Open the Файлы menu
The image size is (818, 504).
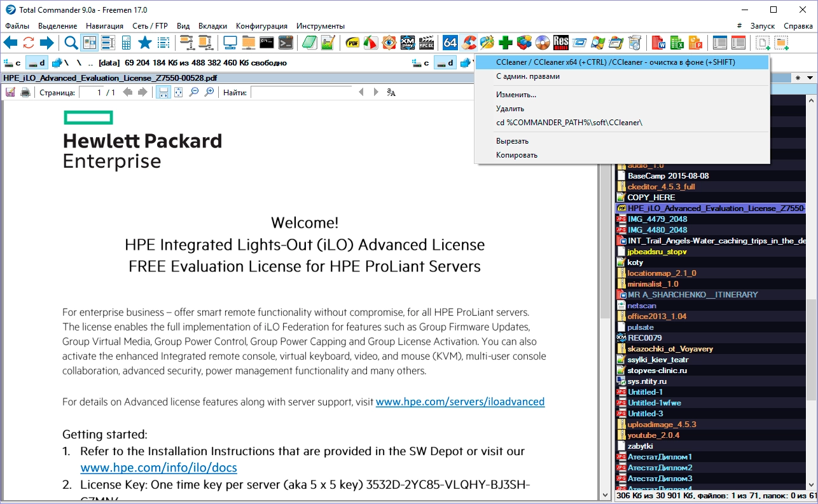click(17, 26)
